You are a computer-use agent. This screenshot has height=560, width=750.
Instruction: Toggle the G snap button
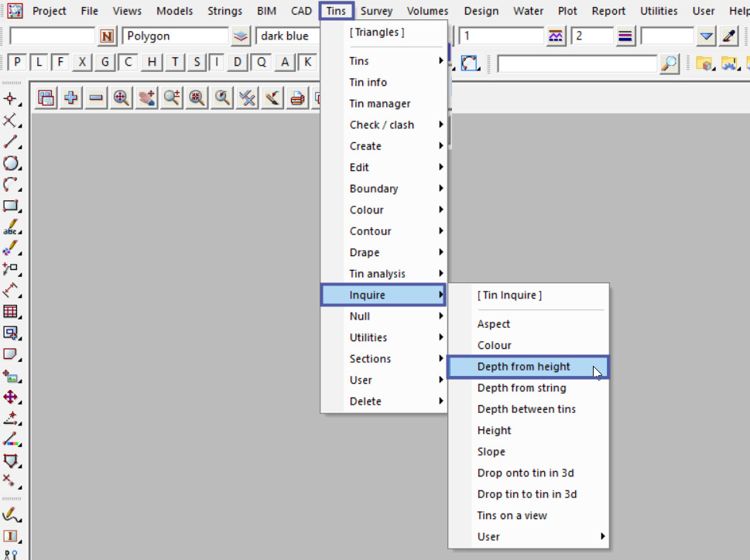click(x=105, y=63)
